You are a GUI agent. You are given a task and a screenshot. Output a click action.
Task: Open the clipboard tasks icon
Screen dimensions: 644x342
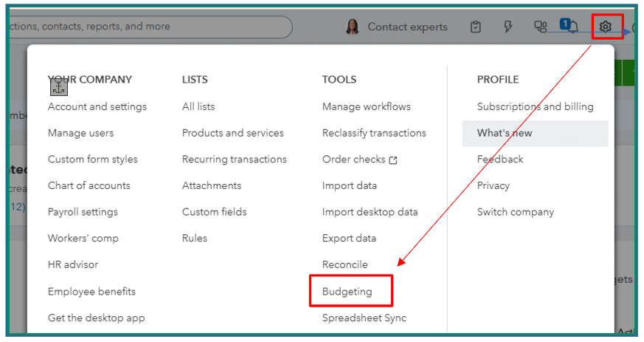point(476,27)
